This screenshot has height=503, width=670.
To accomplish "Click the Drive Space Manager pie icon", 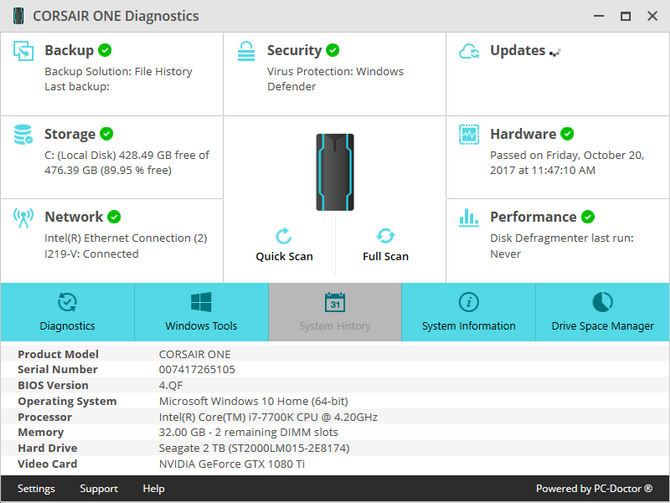I will 602,302.
